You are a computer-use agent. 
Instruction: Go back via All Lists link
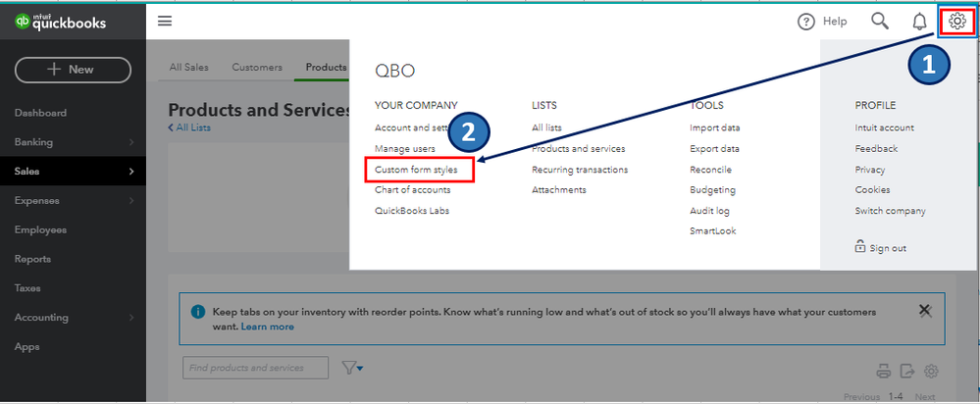tap(189, 127)
